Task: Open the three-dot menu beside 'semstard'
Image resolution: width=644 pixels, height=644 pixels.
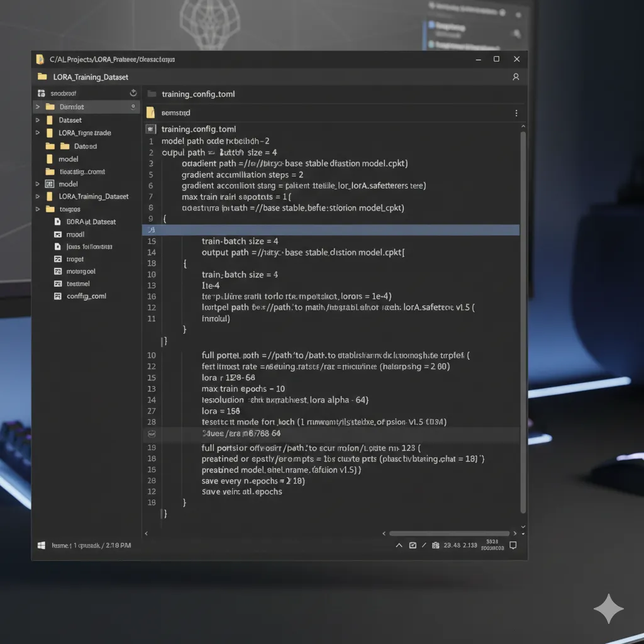Action: [x=516, y=113]
